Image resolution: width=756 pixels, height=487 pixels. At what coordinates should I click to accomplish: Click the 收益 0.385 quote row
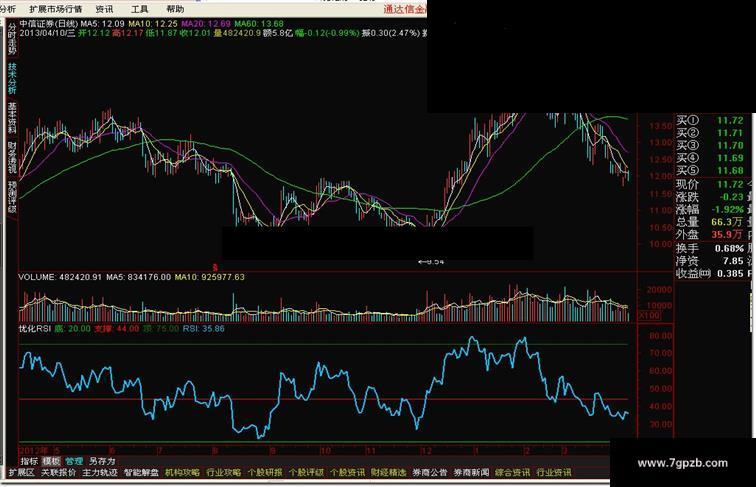tap(709, 273)
